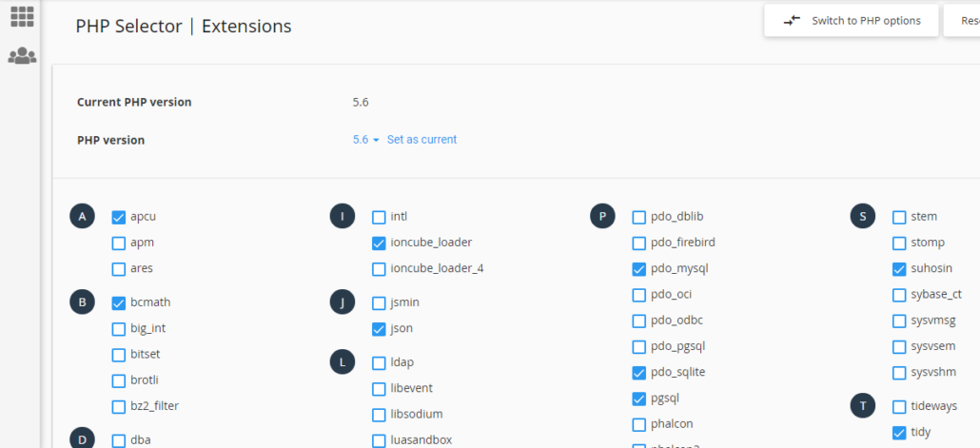Click the letter I group badge
Screen dimensions: 980x448
point(343,217)
